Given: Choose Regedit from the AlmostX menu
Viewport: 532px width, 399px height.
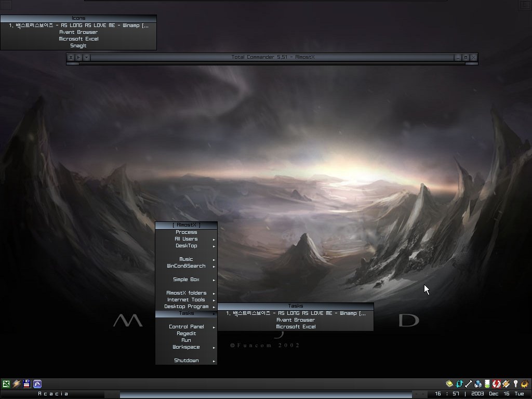Looking at the screenshot, I should click(187, 334).
